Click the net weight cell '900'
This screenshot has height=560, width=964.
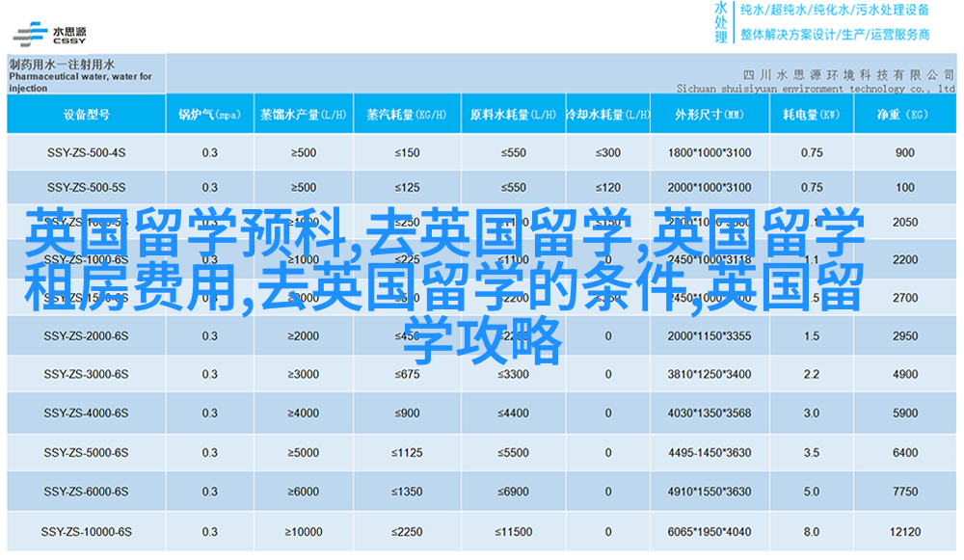coord(905,152)
